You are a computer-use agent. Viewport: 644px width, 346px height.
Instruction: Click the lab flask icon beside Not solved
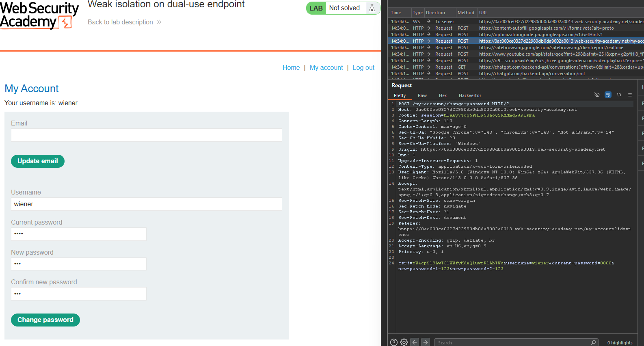click(x=372, y=8)
